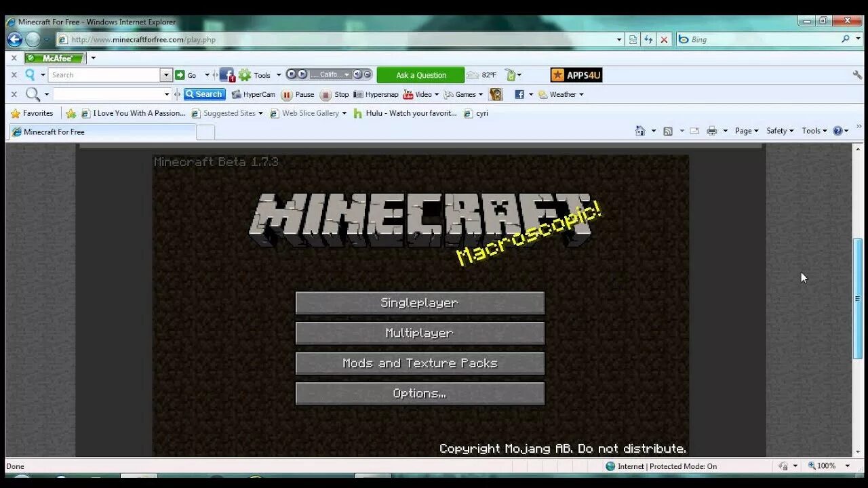Viewport: 868px width, 488px height.
Task: Click the Bing search magnifier icon
Action: (846, 39)
